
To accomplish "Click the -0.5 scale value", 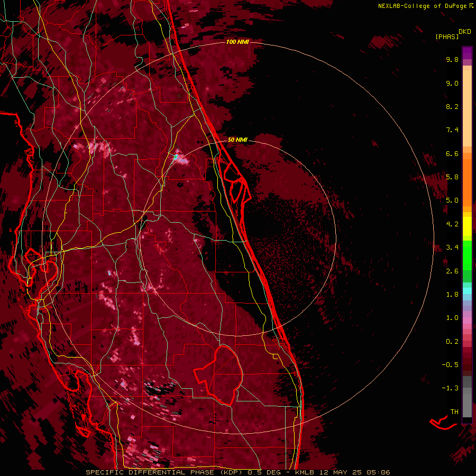I will point(450,365).
